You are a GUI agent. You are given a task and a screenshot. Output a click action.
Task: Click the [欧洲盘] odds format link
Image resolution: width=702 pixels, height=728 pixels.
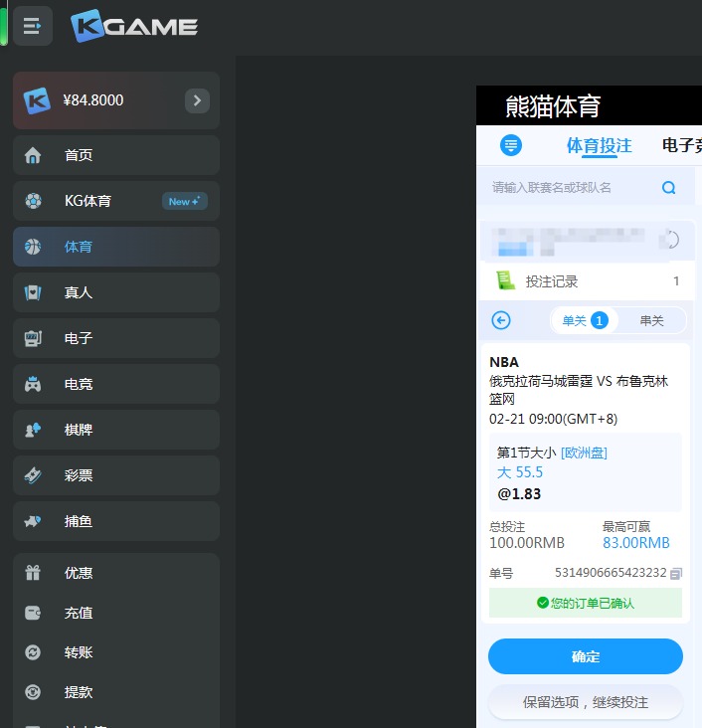coord(584,453)
